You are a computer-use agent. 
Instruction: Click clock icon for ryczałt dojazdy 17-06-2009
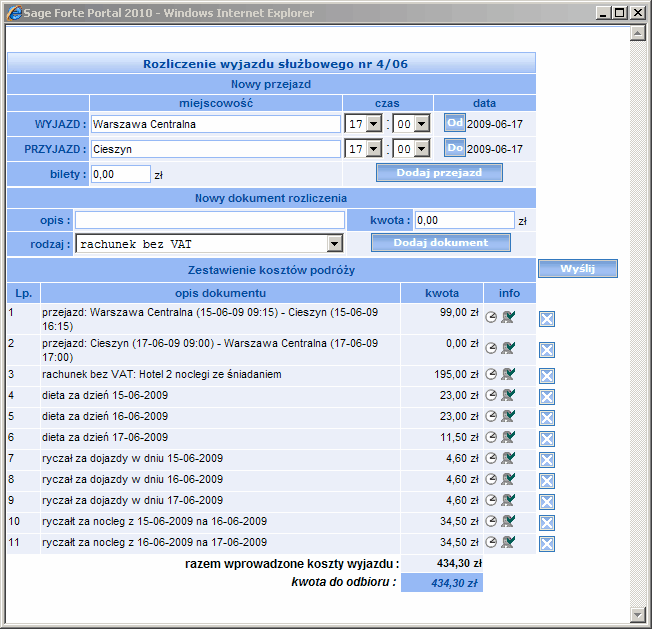[491, 501]
